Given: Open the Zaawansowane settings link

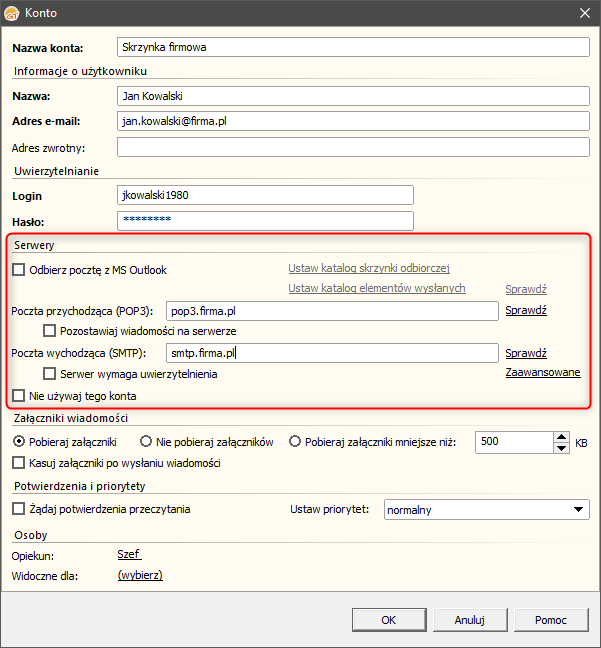Looking at the screenshot, I should [x=543, y=372].
